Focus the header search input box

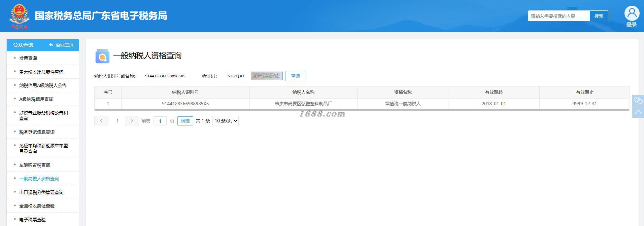559,16
